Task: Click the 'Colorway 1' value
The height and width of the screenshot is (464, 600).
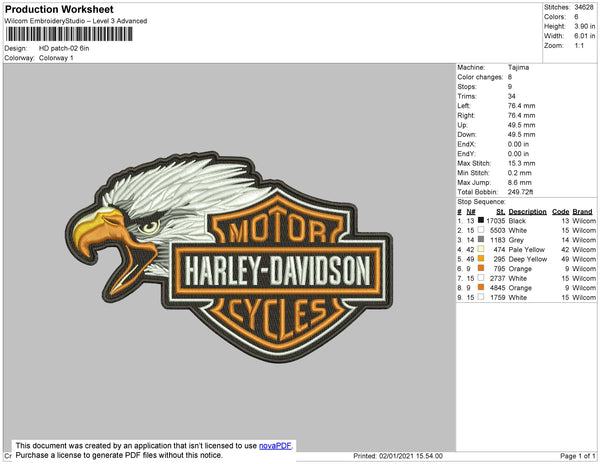Action: click(x=56, y=58)
